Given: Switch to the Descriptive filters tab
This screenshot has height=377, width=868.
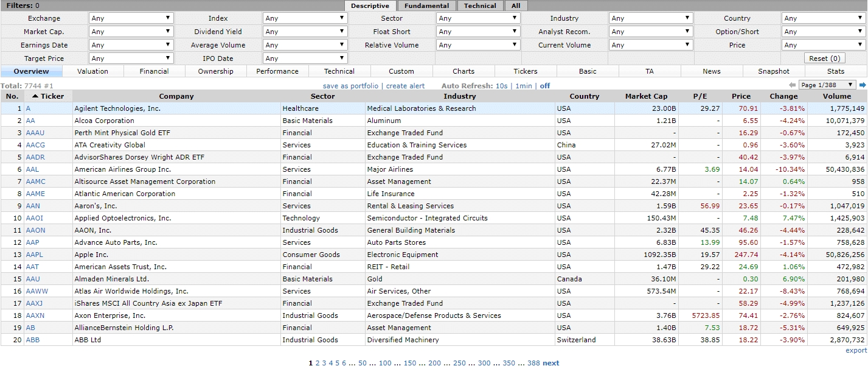Looking at the screenshot, I should tap(370, 5).
